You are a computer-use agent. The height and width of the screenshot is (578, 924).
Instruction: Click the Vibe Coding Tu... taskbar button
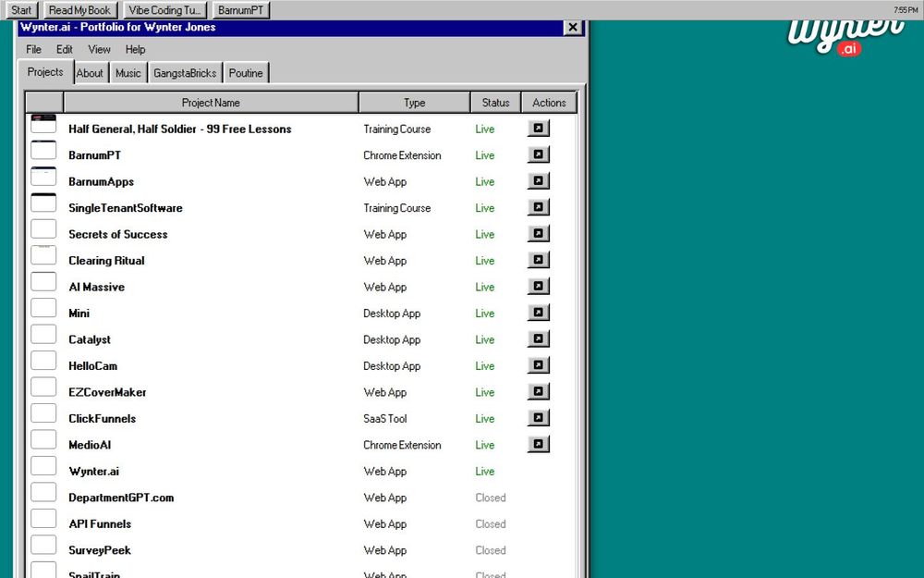click(x=165, y=10)
